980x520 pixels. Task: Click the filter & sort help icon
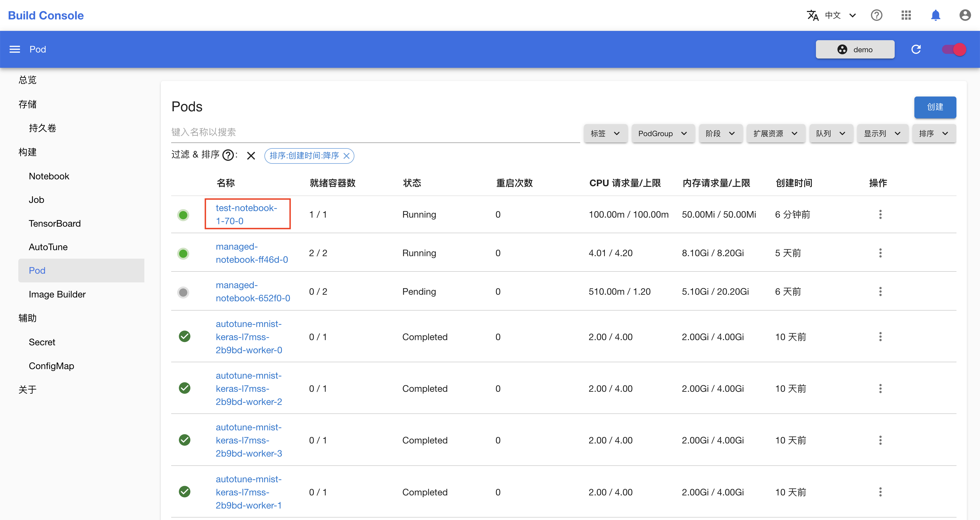[228, 155]
